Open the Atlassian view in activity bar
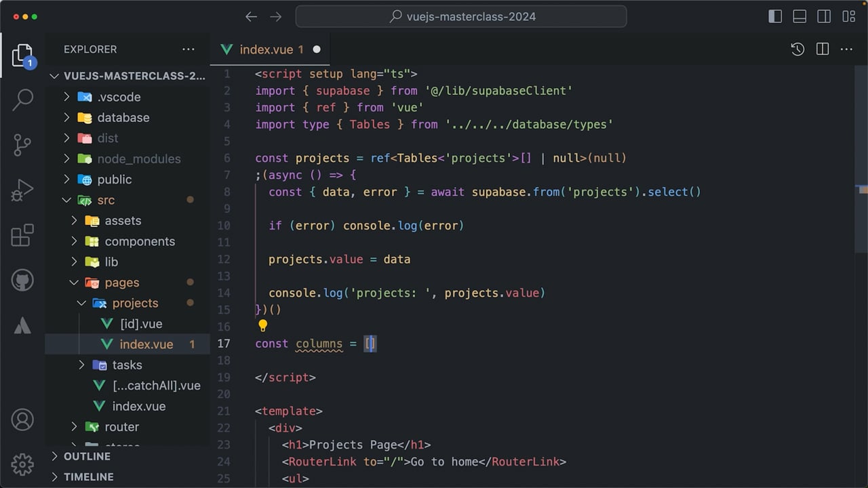The image size is (868, 488). tap(22, 325)
